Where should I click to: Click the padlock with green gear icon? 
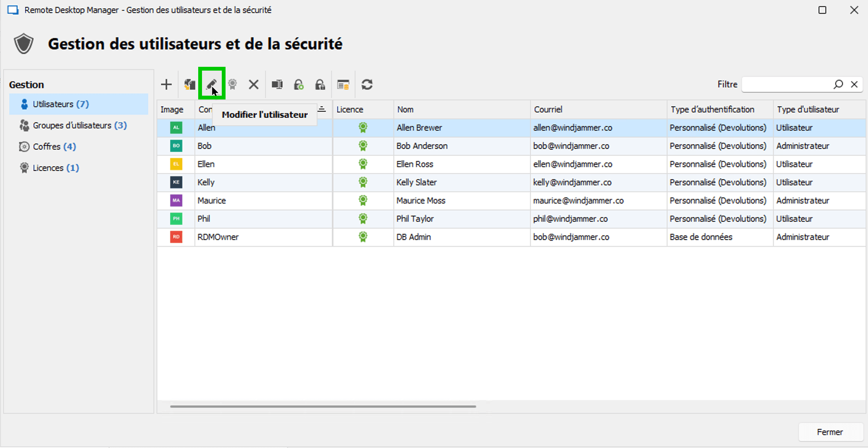299,84
